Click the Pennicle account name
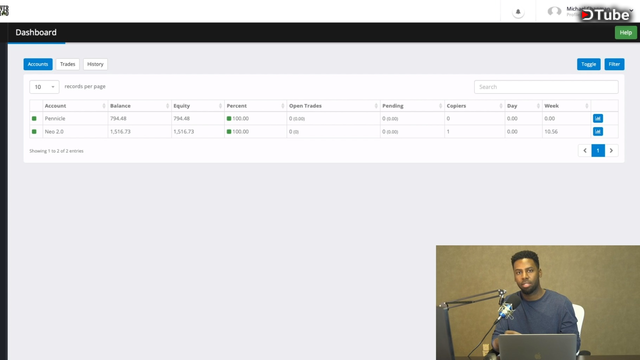The height and width of the screenshot is (360, 640). point(55,118)
